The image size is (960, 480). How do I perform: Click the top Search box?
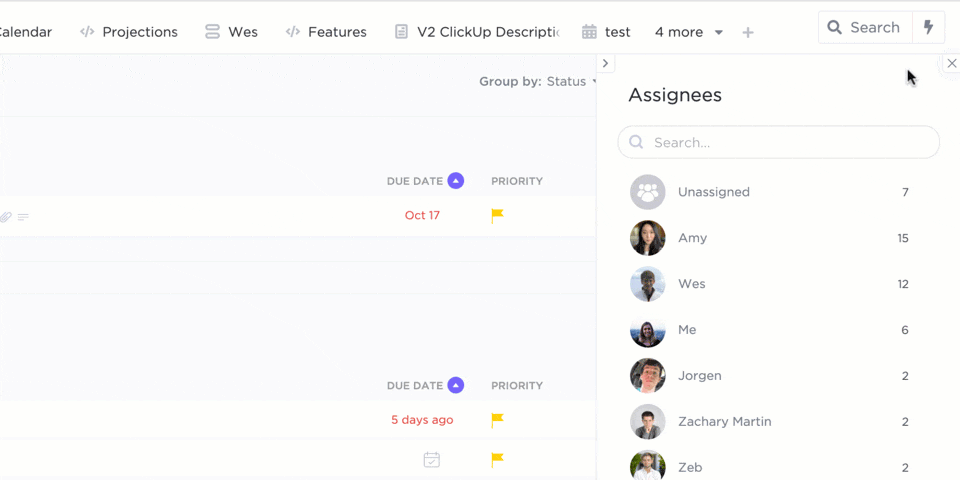(x=865, y=28)
